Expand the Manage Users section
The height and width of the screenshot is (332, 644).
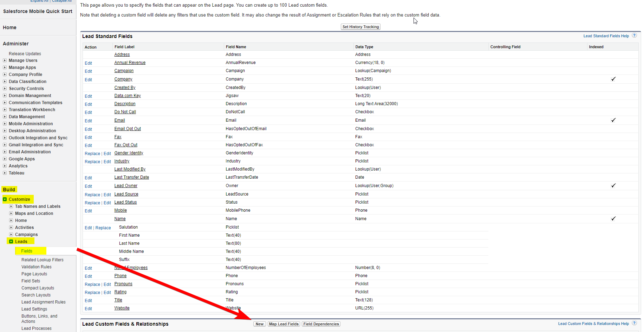[5, 60]
